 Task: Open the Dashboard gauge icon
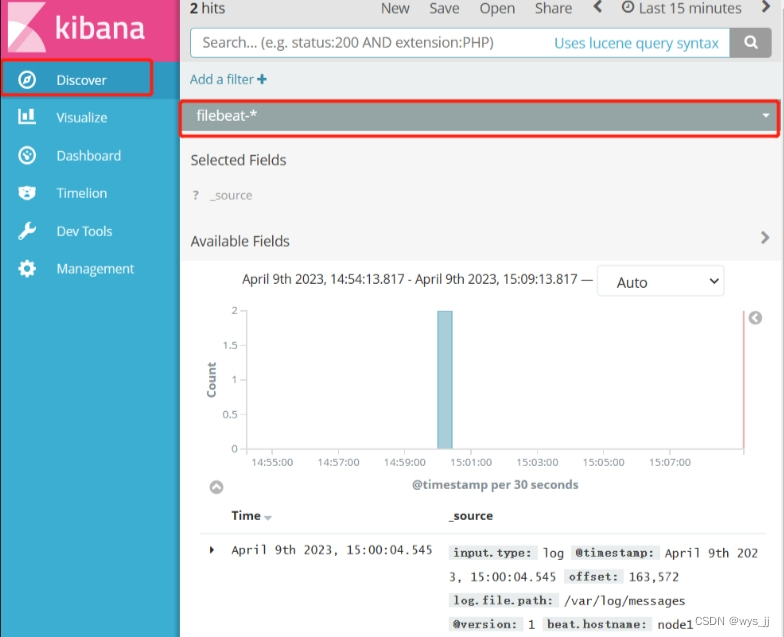coord(27,156)
